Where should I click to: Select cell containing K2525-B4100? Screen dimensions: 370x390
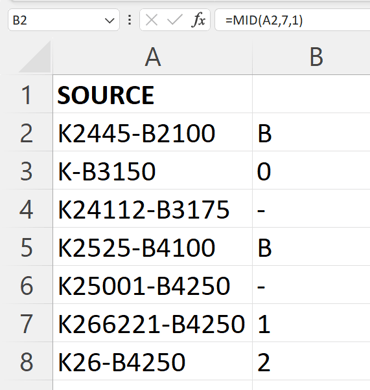click(x=152, y=247)
